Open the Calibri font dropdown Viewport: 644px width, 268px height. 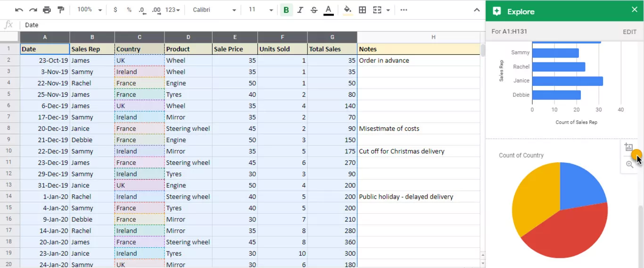(215, 10)
